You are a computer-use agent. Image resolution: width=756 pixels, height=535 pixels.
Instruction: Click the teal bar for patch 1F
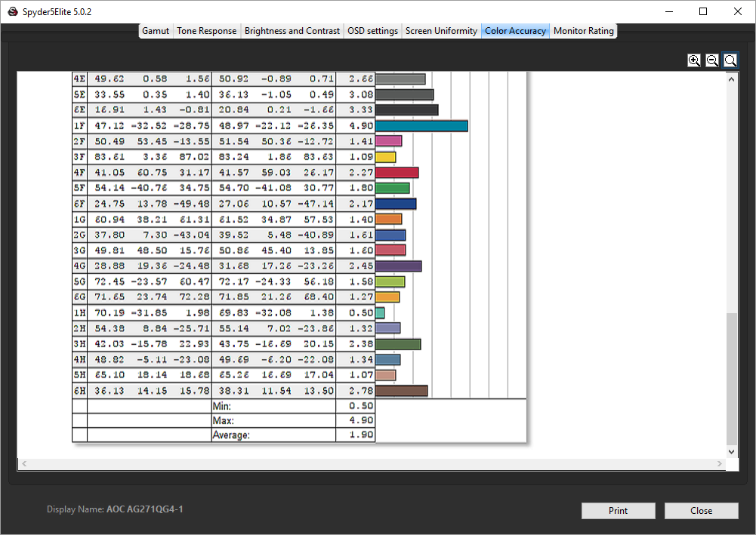click(421, 126)
